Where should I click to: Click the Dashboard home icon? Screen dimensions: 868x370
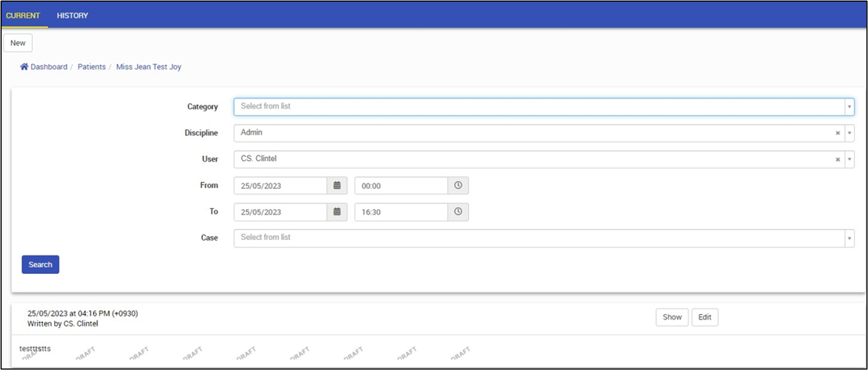[x=24, y=66]
